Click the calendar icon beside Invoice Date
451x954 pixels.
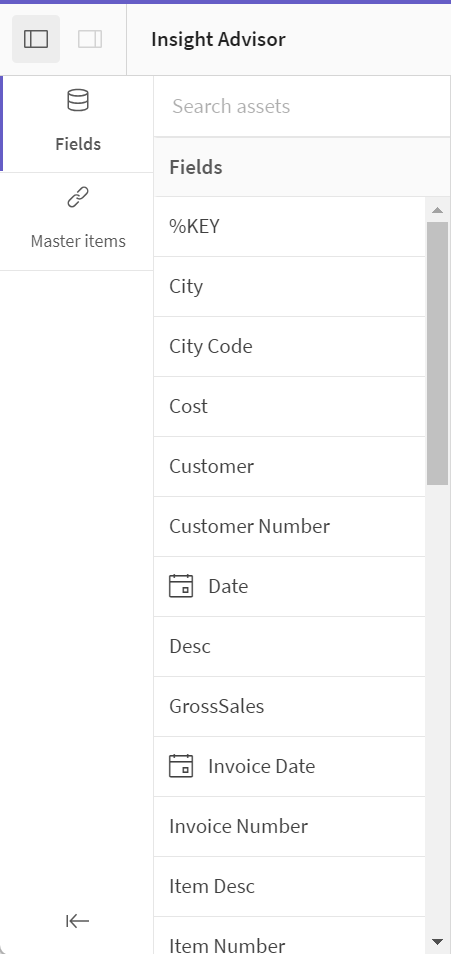181,766
